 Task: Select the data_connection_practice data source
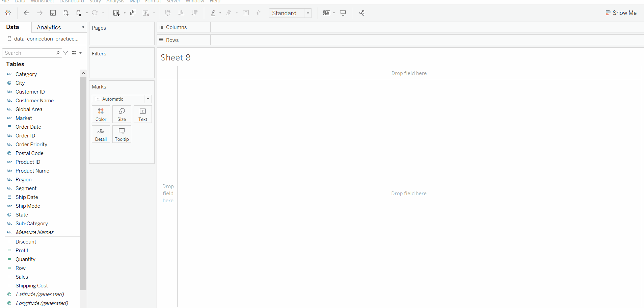[43, 39]
